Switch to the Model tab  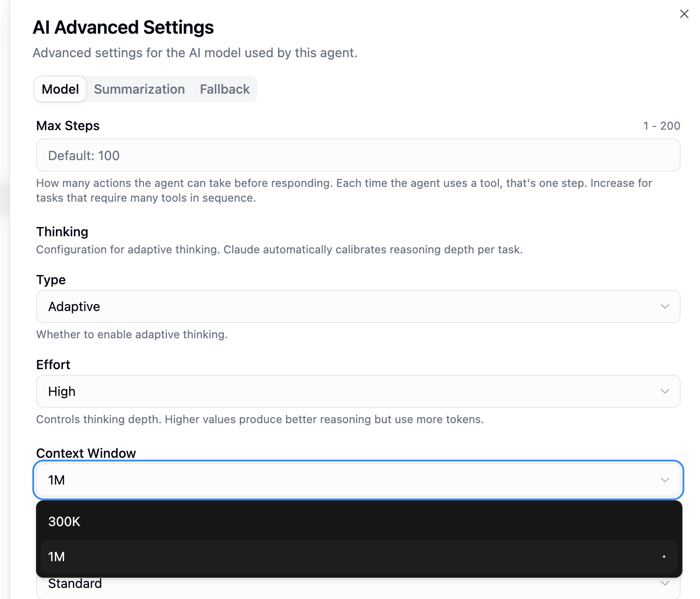point(60,89)
